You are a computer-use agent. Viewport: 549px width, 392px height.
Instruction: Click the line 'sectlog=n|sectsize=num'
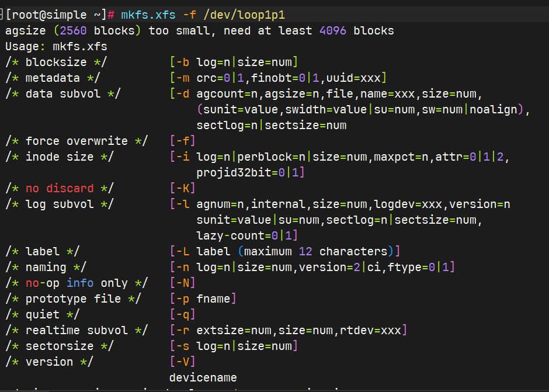[272, 126]
